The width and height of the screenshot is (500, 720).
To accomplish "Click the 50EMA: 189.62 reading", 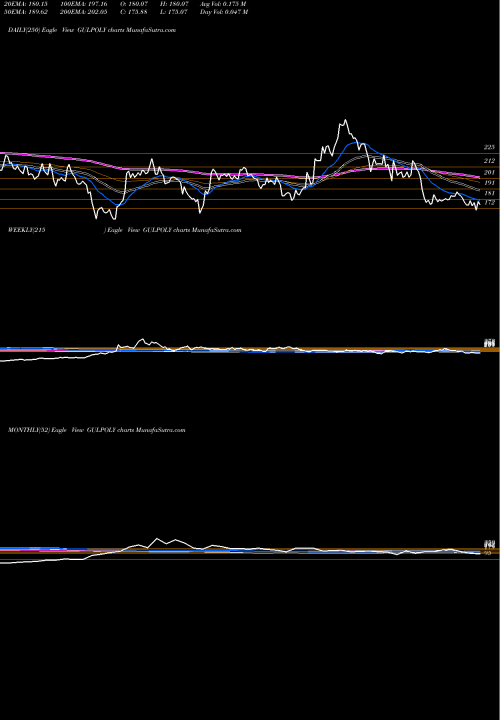I will [x=28, y=12].
